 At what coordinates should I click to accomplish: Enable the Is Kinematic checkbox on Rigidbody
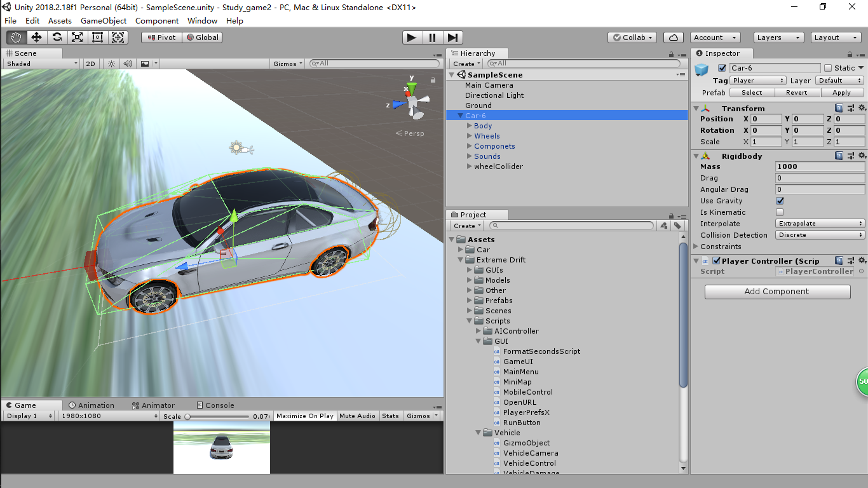780,212
